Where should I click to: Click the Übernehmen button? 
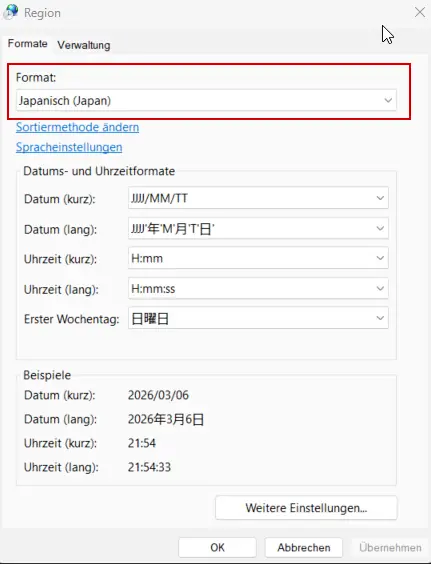point(390,547)
